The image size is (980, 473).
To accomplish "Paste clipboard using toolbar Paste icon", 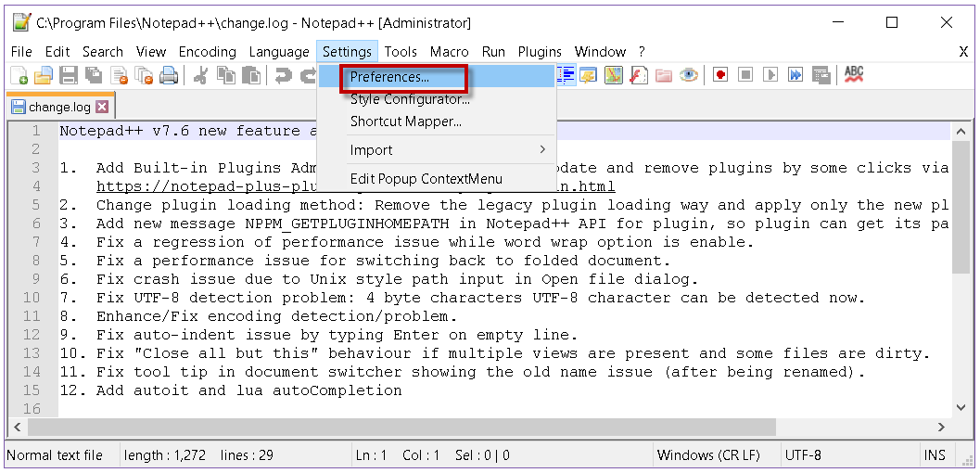I will [250, 76].
